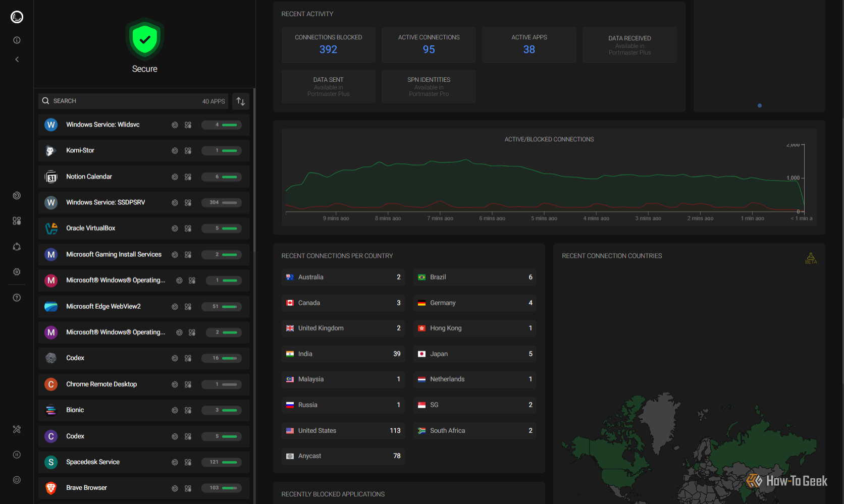Viewport: 844px width, 504px height.
Task: Click the radar icon in Oracle VirtualBox row
Action: [x=175, y=229]
